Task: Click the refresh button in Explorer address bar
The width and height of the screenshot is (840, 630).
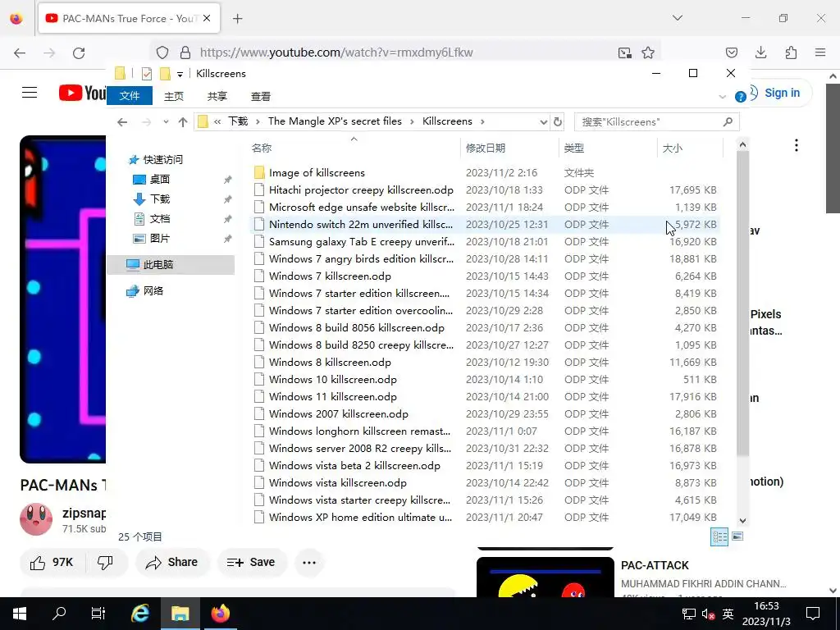Action: click(558, 121)
